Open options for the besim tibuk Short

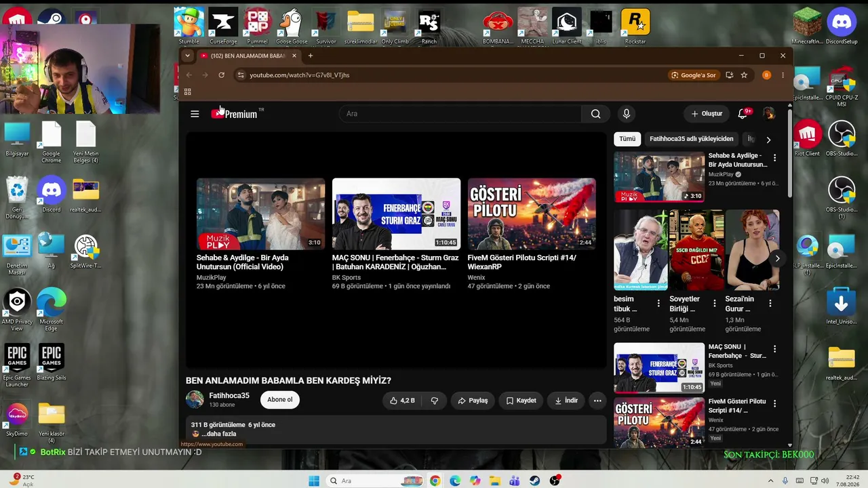tap(658, 304)
